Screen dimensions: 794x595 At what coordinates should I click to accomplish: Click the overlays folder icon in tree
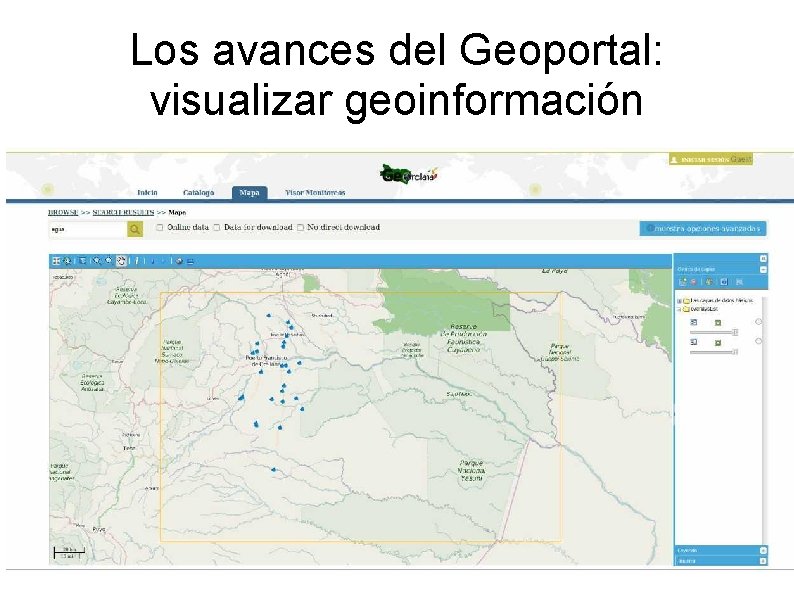coord(686,309)
